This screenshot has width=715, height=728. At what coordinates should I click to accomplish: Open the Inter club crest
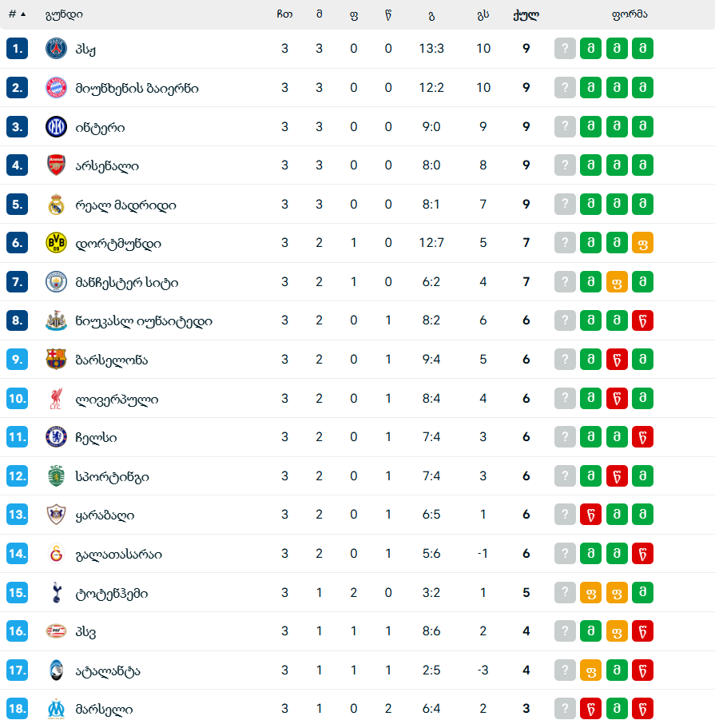click(56, 127)
